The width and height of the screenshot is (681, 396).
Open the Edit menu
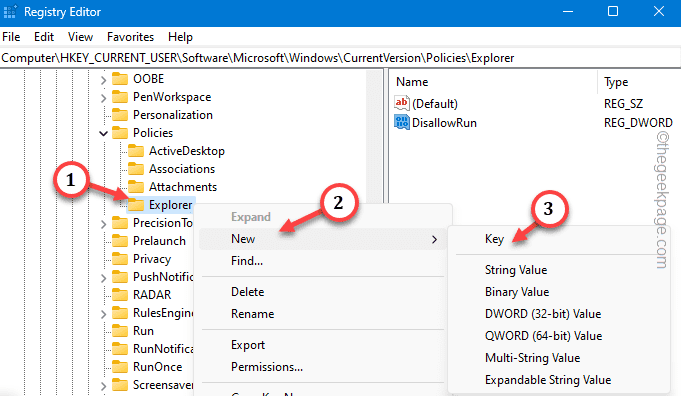point(44,37)
